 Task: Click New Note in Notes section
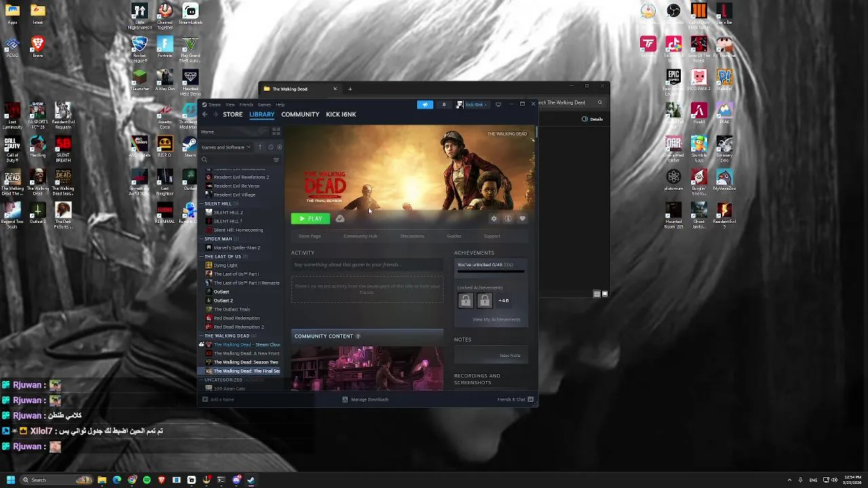(x=510, y=355)
